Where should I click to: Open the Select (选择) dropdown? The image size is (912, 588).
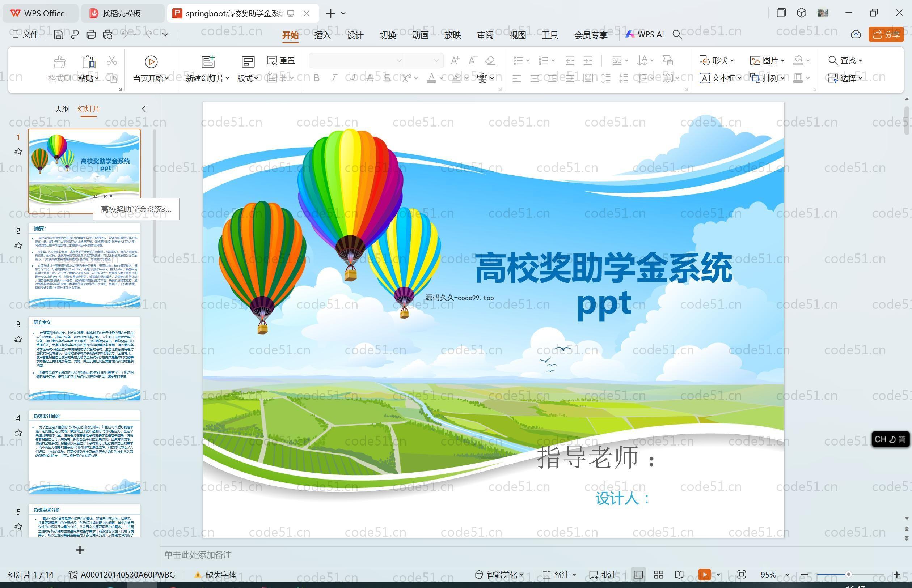[845, 78]
